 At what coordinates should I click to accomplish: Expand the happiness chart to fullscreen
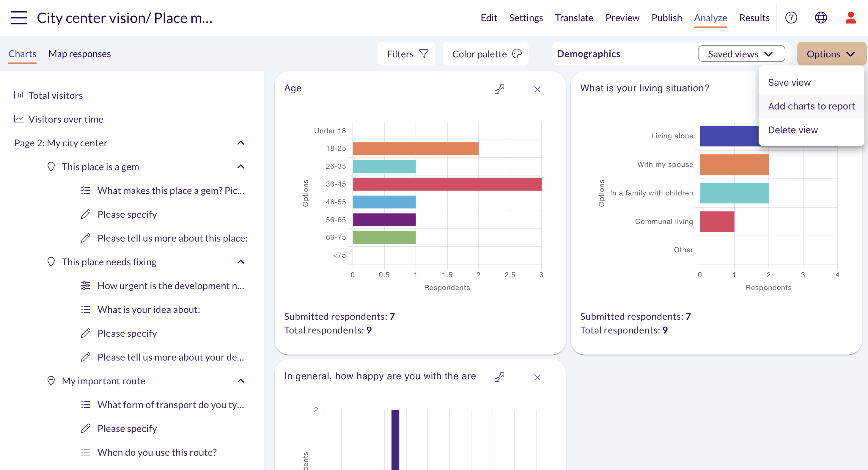[x=499, y=377]
